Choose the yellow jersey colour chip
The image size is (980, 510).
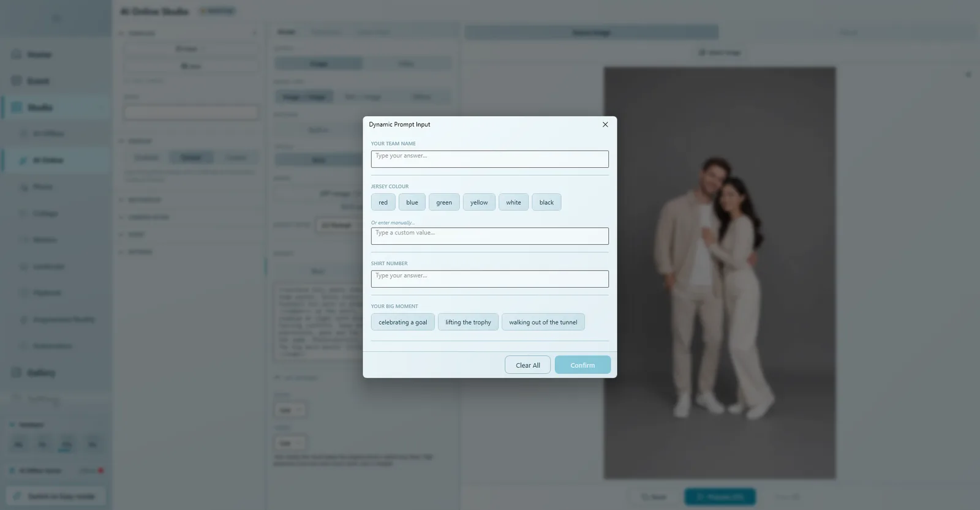[x=479, y=203]
